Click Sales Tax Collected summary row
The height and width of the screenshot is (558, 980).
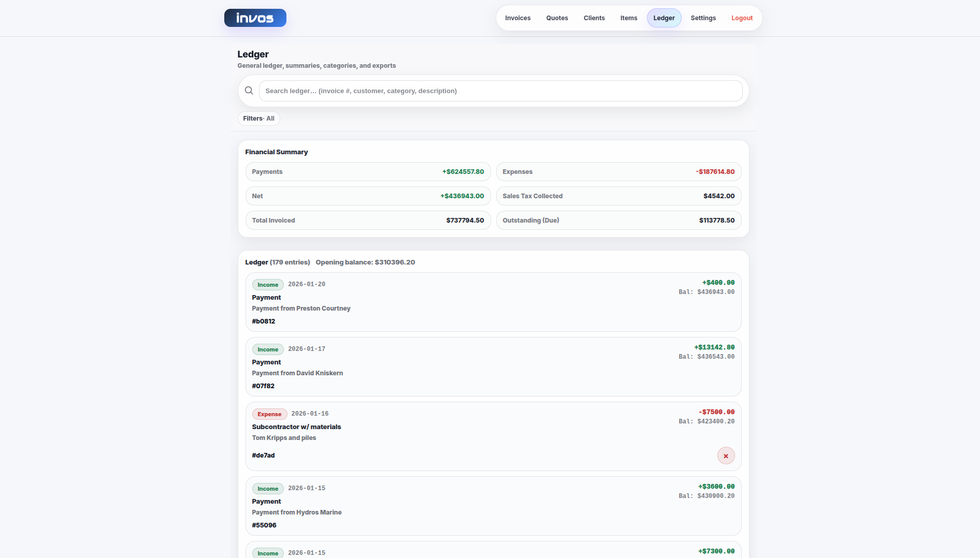point(618,196)
